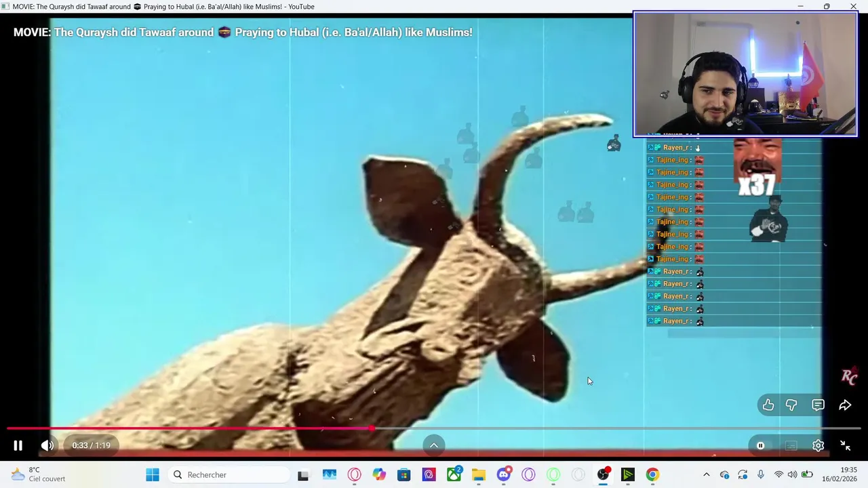
Task: Open Microsoft Copilot from taskbar
Action: click(x=379, y=474)
